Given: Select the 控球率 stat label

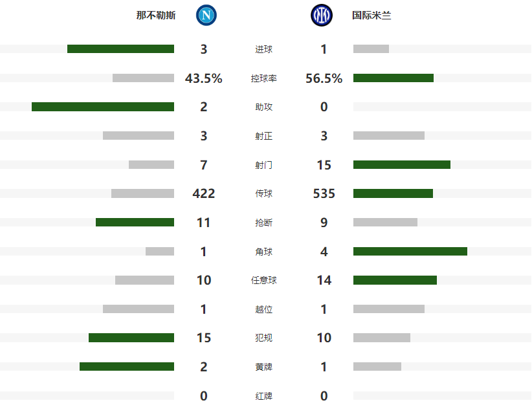Looking at the screenshot, I should 264,78.
